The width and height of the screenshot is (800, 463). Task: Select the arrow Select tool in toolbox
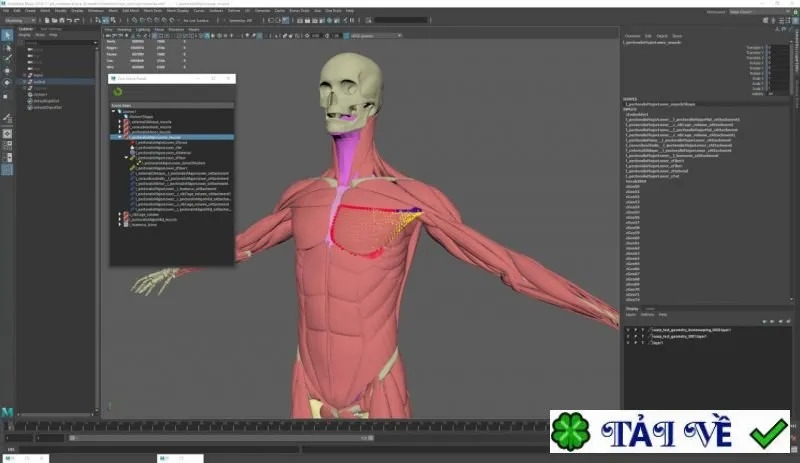click(7, 35)
